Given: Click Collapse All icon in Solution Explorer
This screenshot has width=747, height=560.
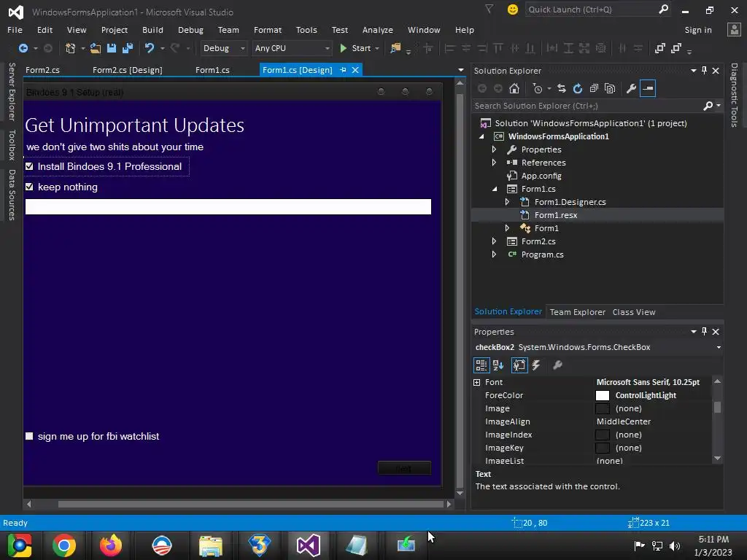Looking at the screenshot, I should tap(594, 88).
